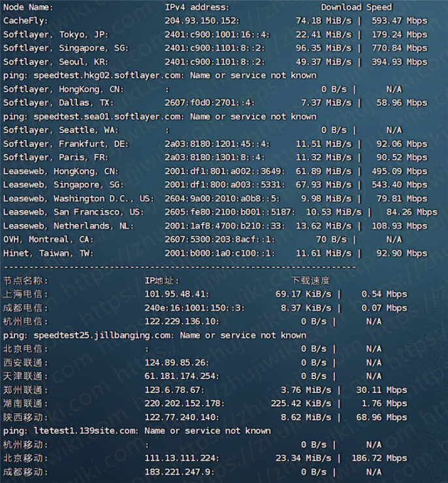Select 'Leaseweb, Netherlands, NL:' node name
448x483 pixels.
point(69,226)
